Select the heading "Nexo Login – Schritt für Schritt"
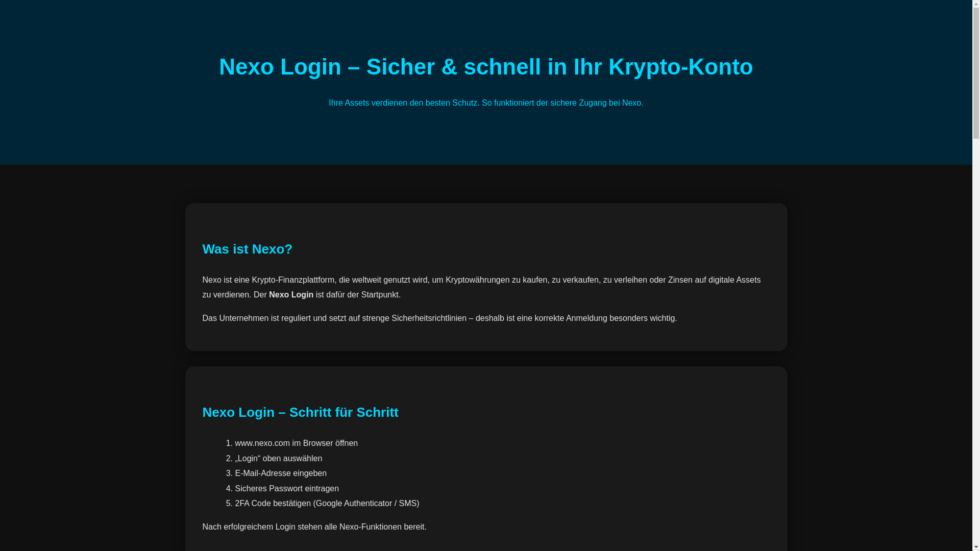The width and height of the screenshot is (980, 551). 300,412
